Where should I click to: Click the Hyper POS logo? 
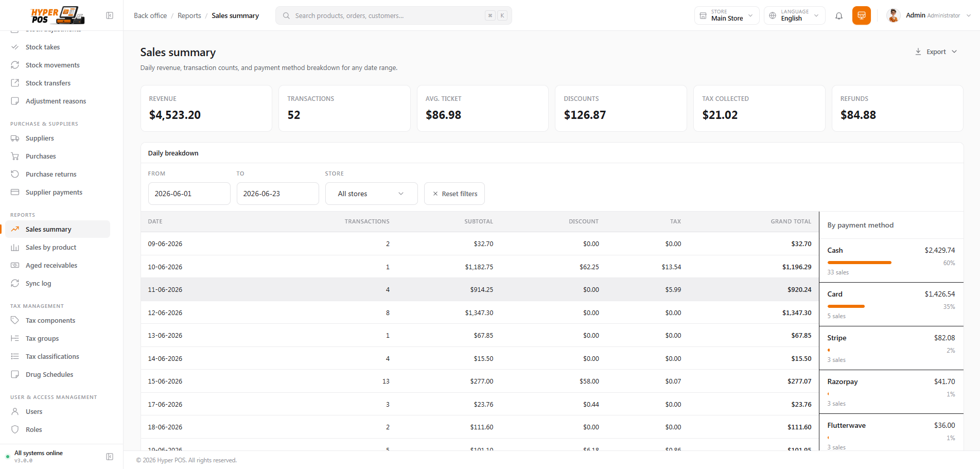(x=58, y=15)
